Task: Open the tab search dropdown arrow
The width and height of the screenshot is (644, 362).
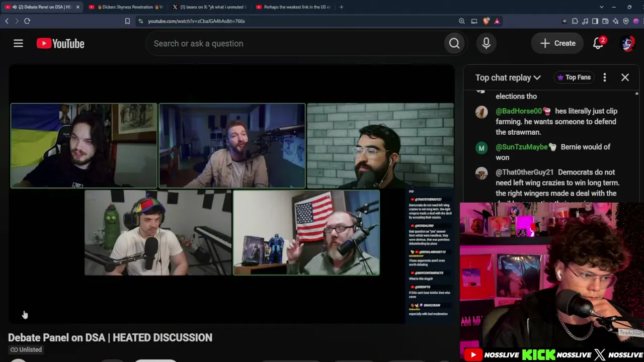Action: pos(601,7)
